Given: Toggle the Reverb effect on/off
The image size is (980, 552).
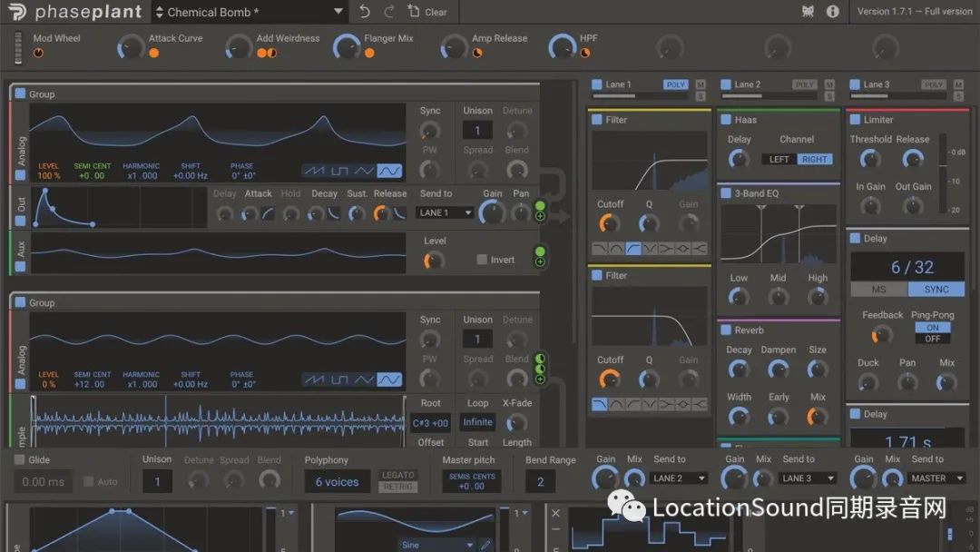Looking at the screenshot, I should coord(726,330).
